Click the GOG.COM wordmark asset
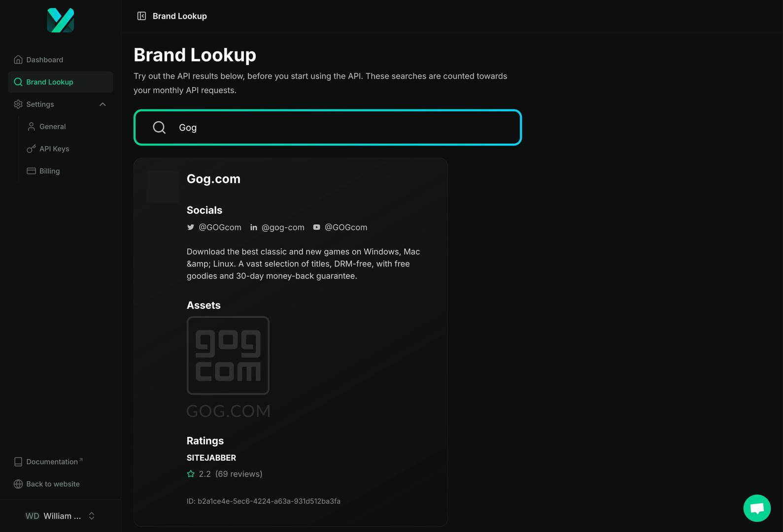 [229, 411]
